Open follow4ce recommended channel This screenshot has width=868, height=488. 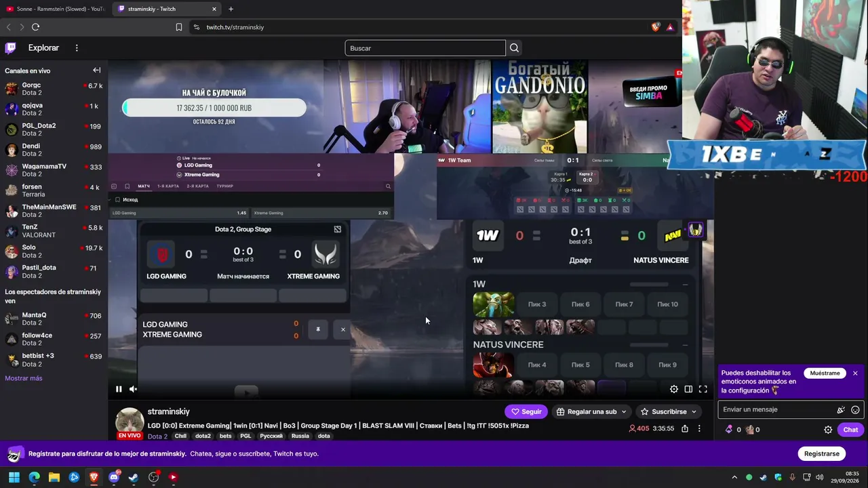pyautogui.click(x=54, y=339)
